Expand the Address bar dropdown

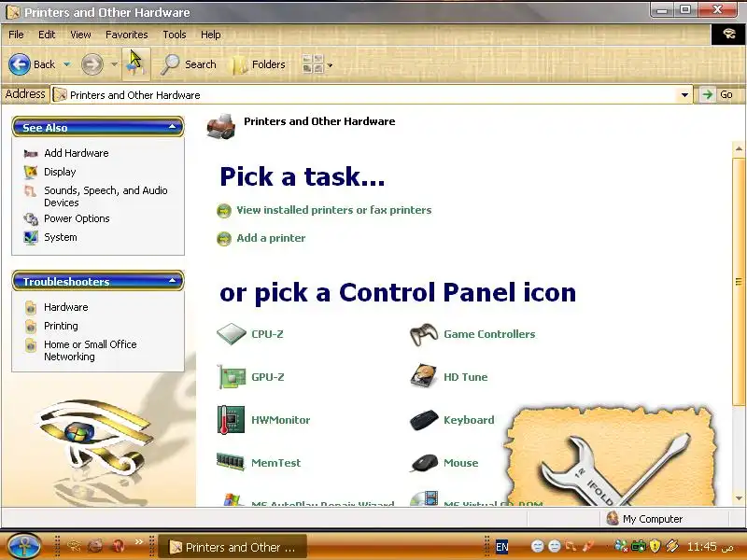pyautogui.click(x=684, y=95)
